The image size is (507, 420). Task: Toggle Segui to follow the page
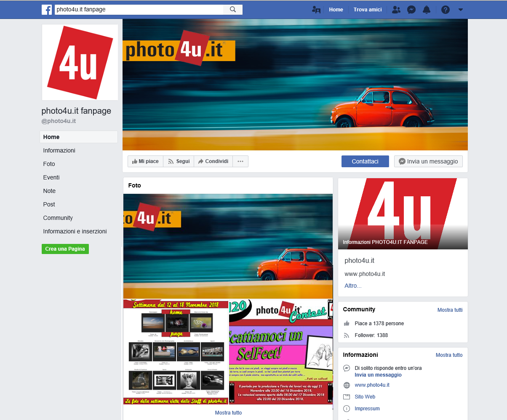(x=179, y=161)
